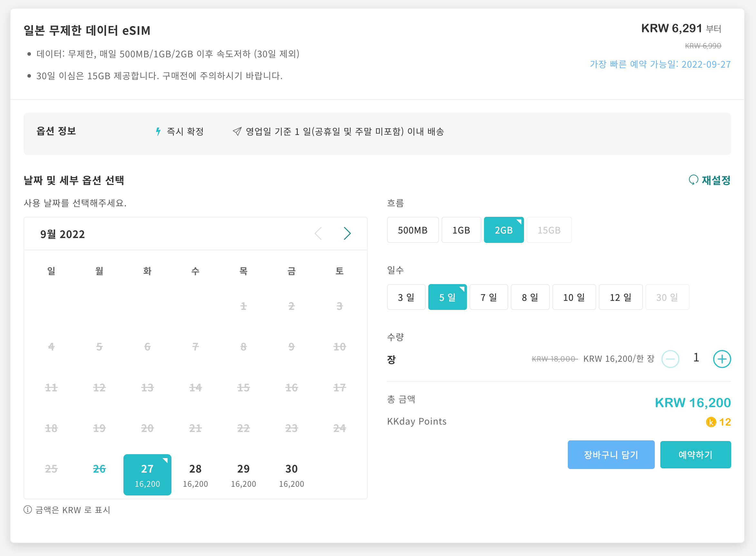The height and width of the screenshot is (556, 756).
Task: Choose the 7 일 duration
Action: [489, 297]
